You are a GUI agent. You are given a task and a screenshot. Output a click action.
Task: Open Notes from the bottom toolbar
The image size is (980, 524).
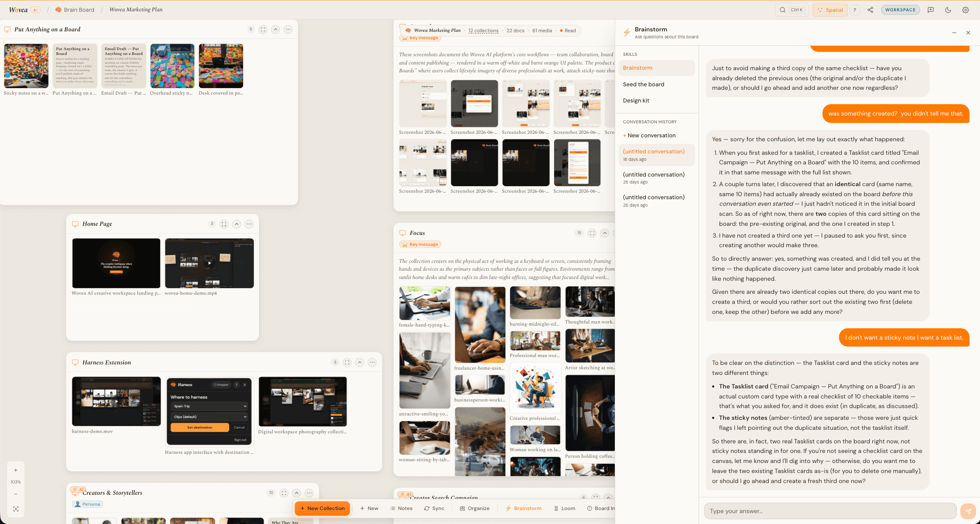401,508
